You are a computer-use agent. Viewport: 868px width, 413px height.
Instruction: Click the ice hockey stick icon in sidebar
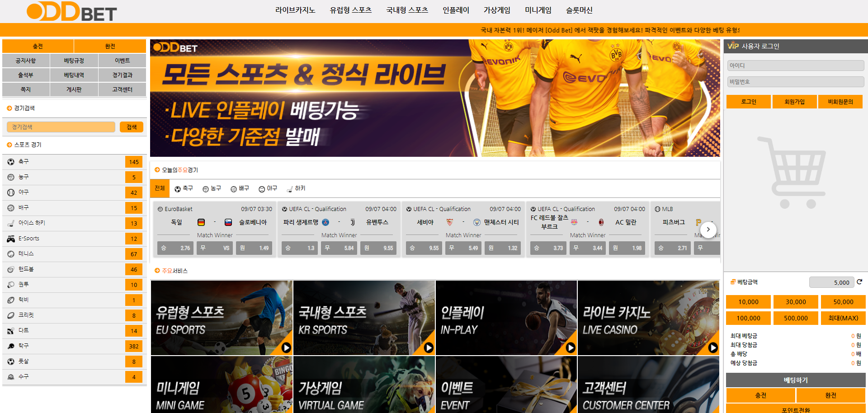(11, 223)
